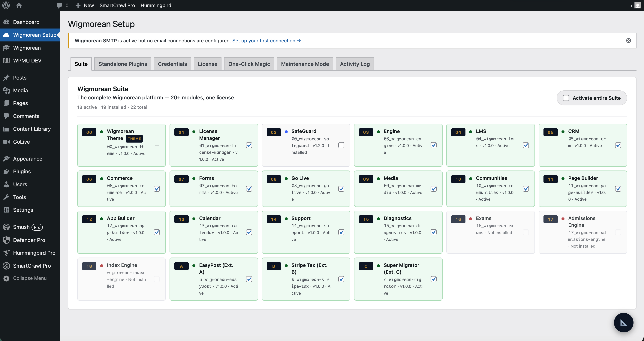
Task: Click the Hummingbird Pro bird icon
Action: (x=7, y=253)
